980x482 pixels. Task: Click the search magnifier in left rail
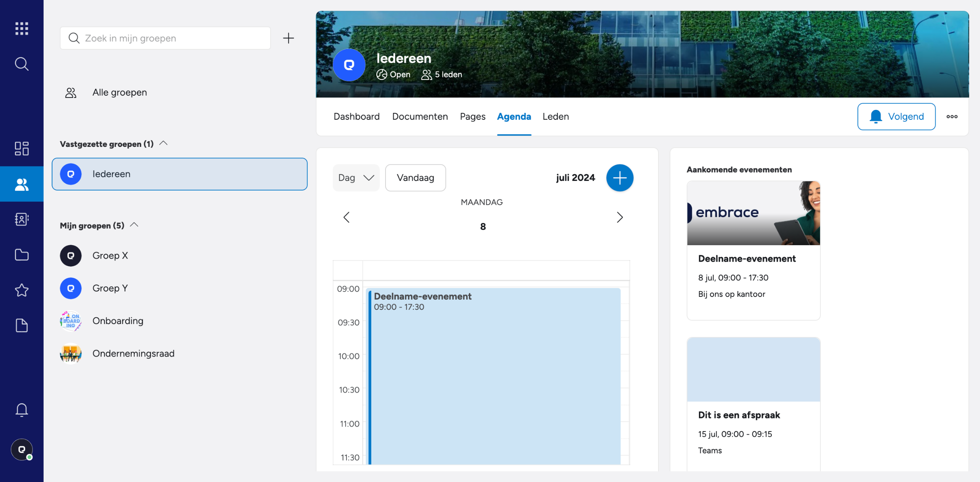(x=22, y=64)
